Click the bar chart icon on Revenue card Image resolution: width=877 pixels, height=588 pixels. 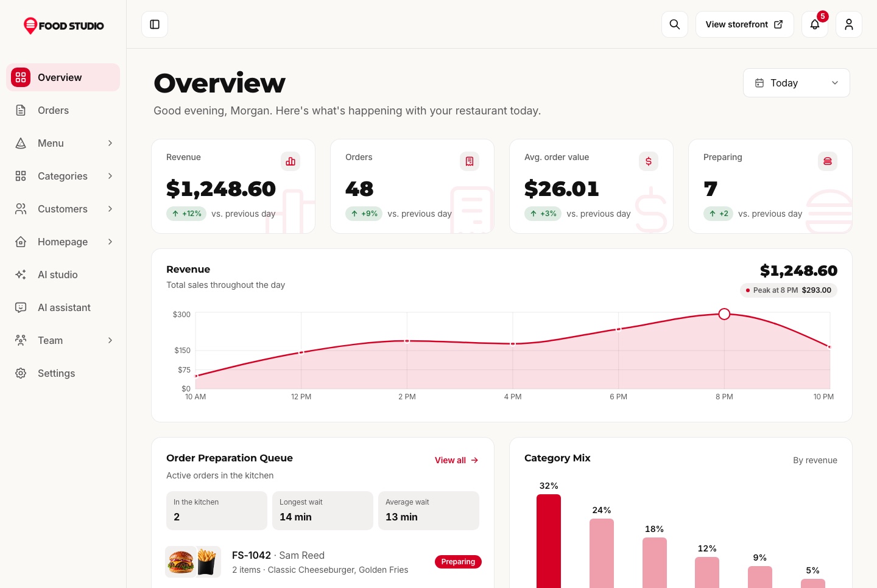click(291, 161)
